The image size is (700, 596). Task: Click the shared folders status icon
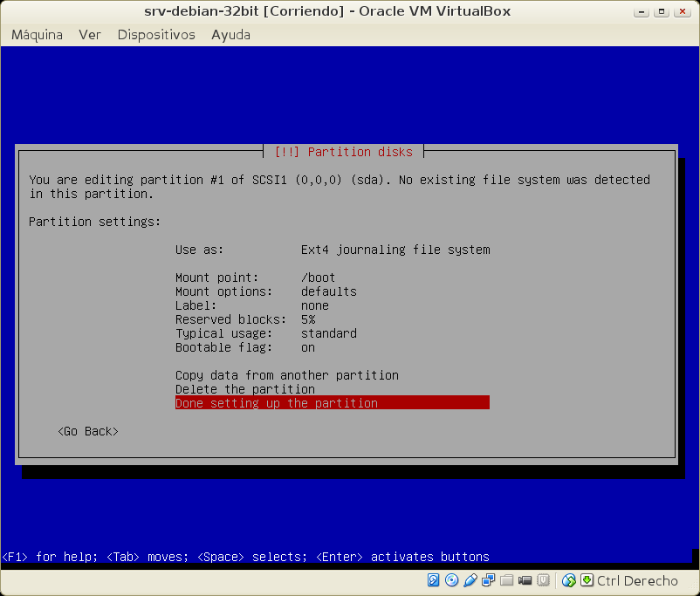pyautogui.click(x=507, y=580)
